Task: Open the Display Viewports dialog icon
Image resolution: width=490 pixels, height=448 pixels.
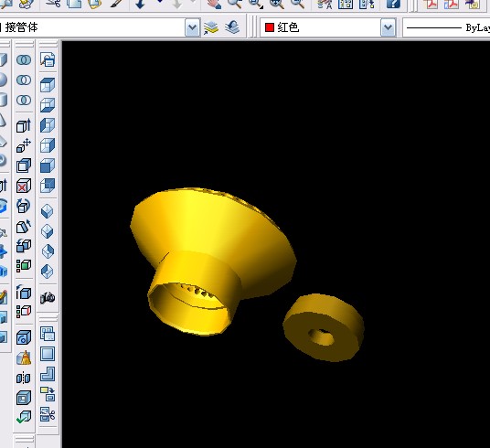Action: click(48, 334)
